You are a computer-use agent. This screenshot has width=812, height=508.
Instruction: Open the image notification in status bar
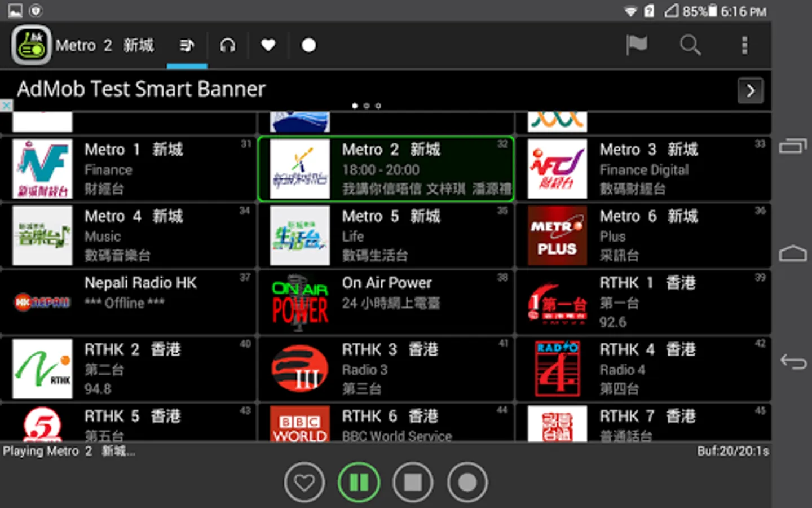pyautogui.click(x=15, y=11)
